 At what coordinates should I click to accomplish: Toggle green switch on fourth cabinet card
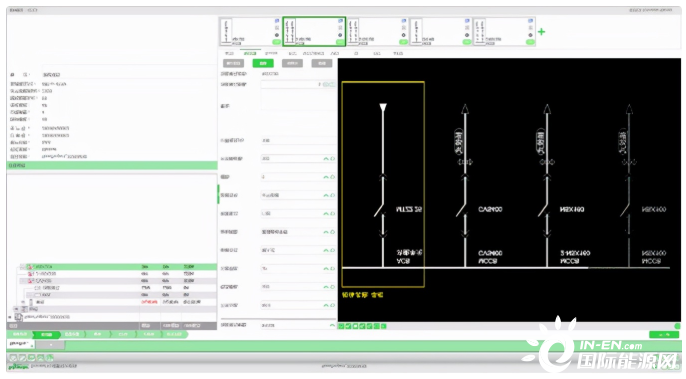[x=467, y=42]
